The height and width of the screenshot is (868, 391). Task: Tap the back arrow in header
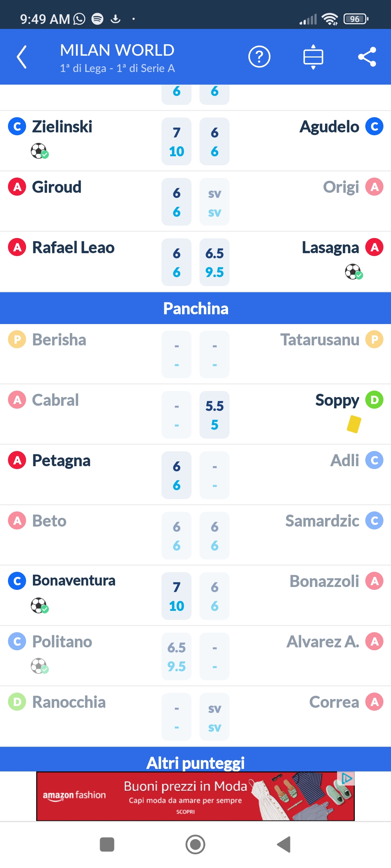point(22,57)
